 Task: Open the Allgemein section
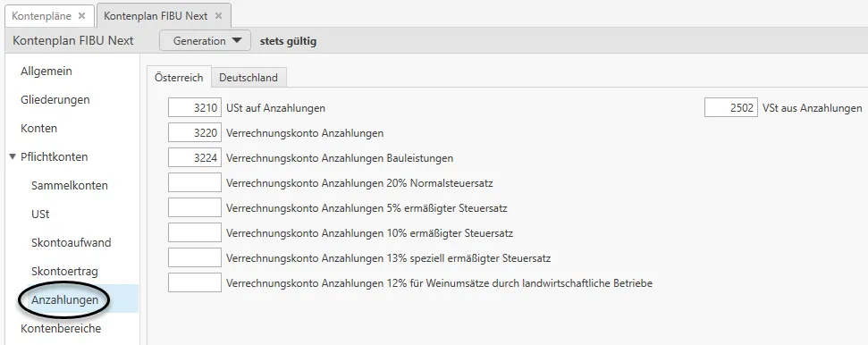pos(46,71)
